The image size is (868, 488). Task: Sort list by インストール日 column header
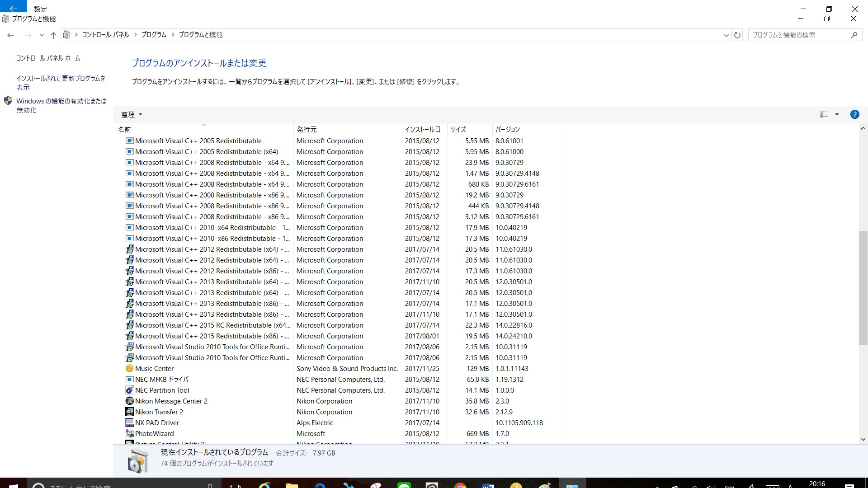click(x=422, y=129)
